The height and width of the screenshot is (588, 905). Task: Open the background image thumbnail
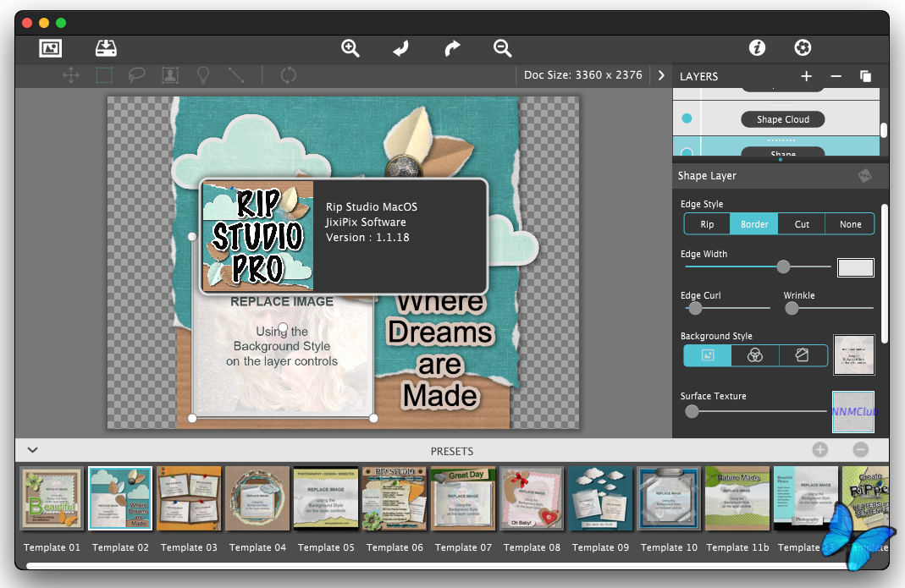click(853, 354)
